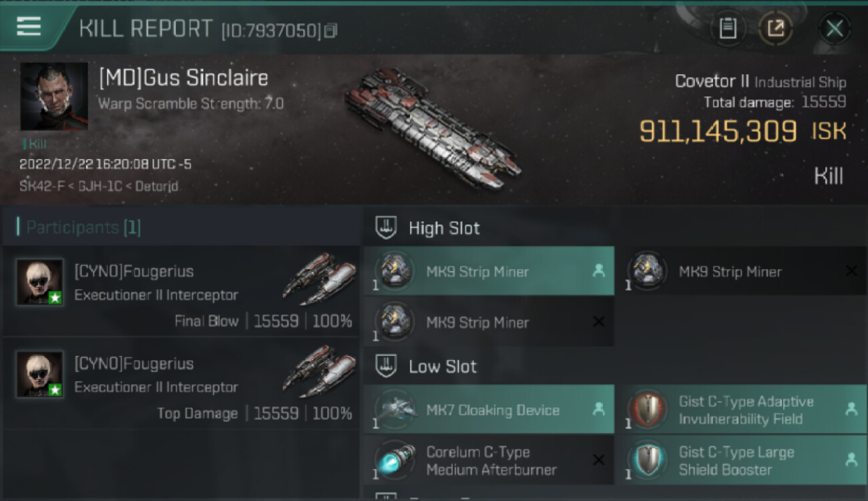Select the MK7 Cloaking Device module

click(489, 409)
